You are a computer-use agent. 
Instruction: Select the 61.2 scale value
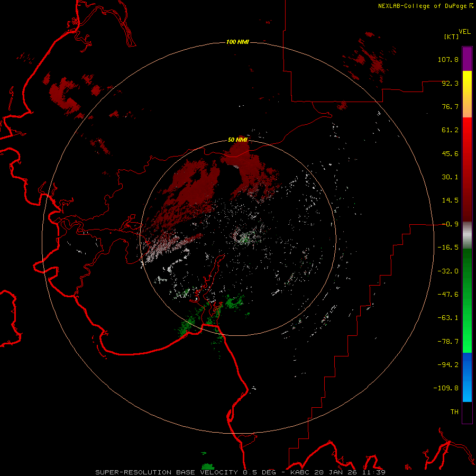[x=450, y=130]
